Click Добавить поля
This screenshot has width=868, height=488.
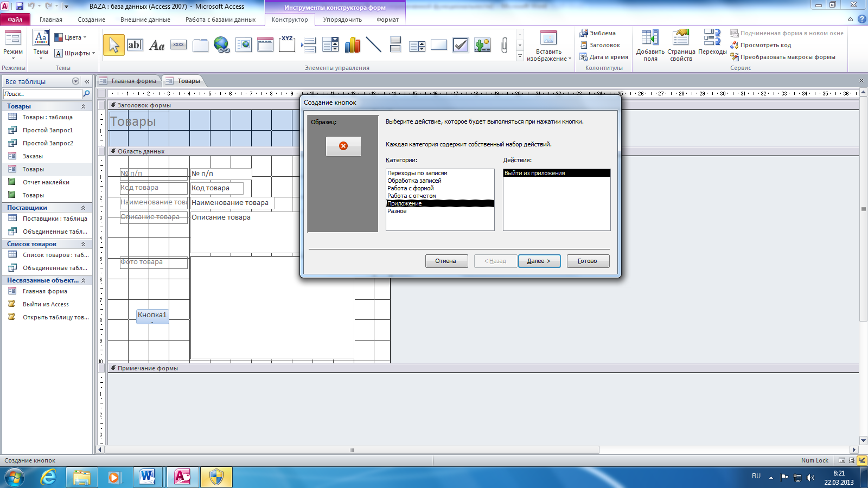coord(650,46)
